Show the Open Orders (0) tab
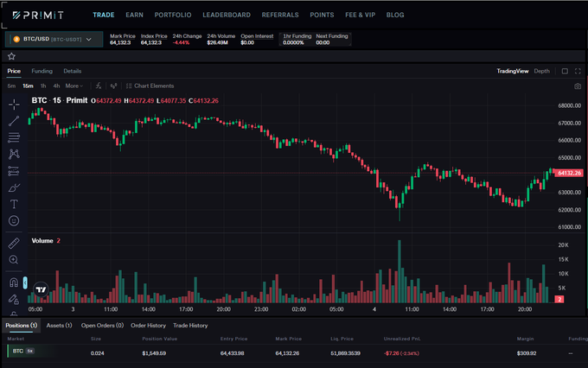 (102, 326)
